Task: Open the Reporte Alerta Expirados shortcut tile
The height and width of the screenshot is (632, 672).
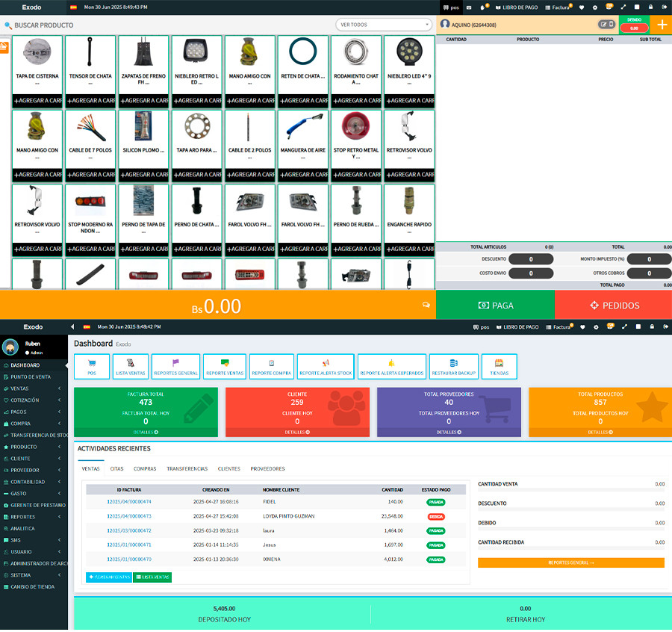Action: click(391, 366)
